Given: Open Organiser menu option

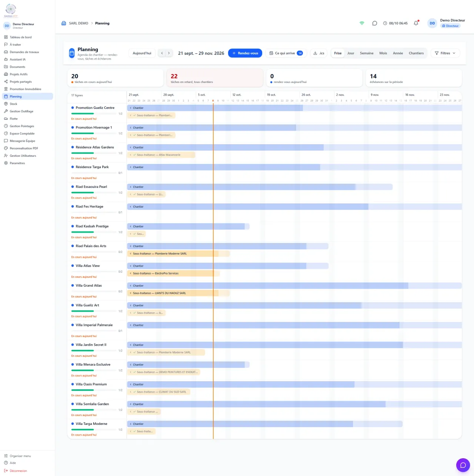Looking at the screenshot, I should pos(18,456).
